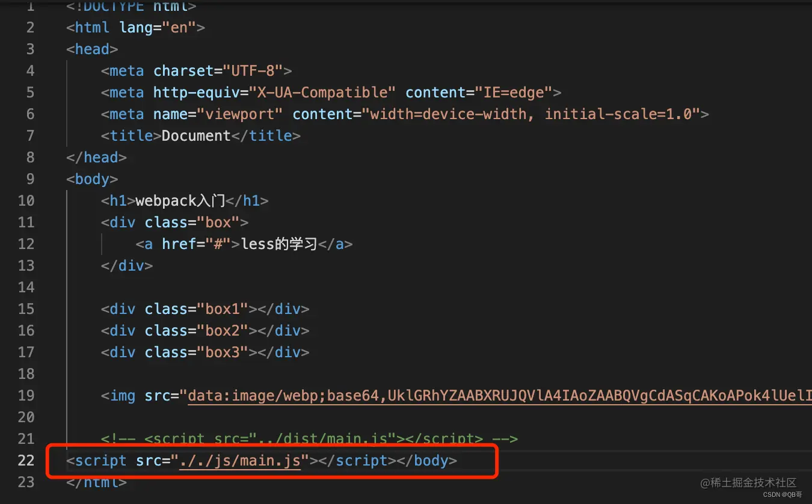Open the ././js/main.js script path link

tap(240, 461)
